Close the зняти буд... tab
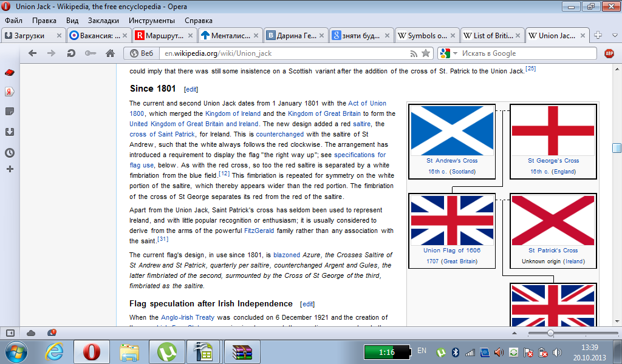Viewport: 622px width, 364px height. [387, 36]
